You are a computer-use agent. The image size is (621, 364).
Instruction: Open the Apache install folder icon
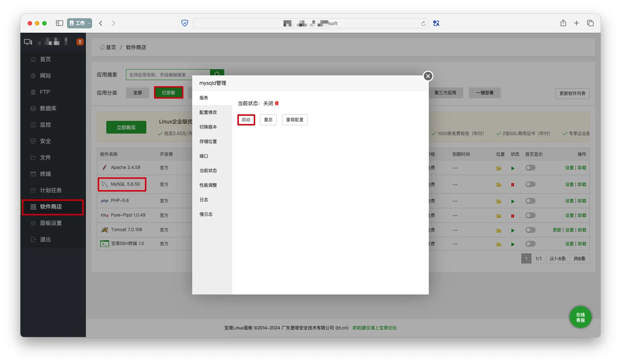499,168
